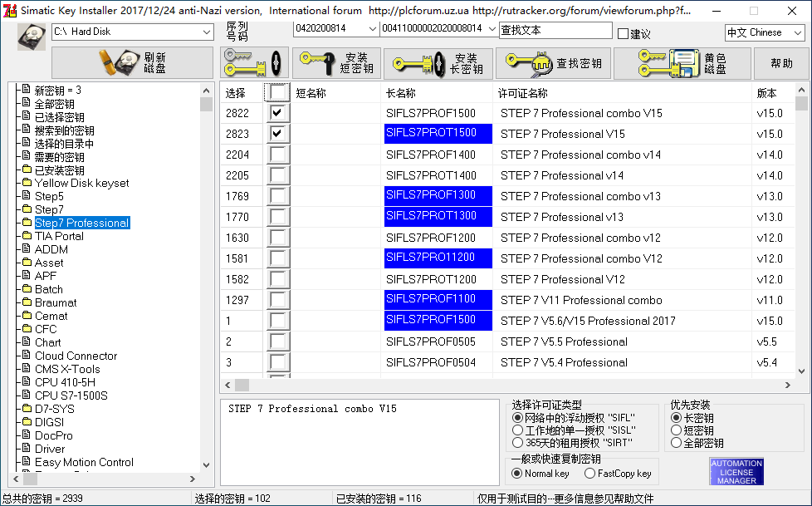Click folder icon next to CFC

point(27,328)
